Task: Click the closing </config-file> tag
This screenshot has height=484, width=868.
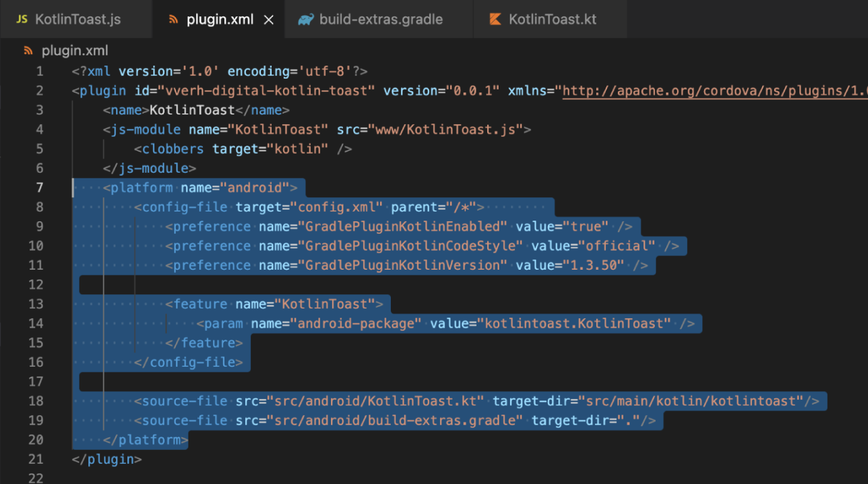Action: 188,362
